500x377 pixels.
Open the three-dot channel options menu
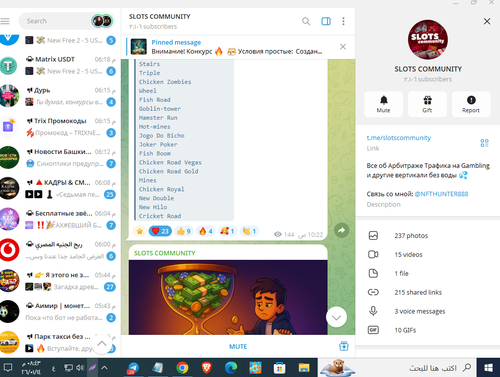pos(343,21)
